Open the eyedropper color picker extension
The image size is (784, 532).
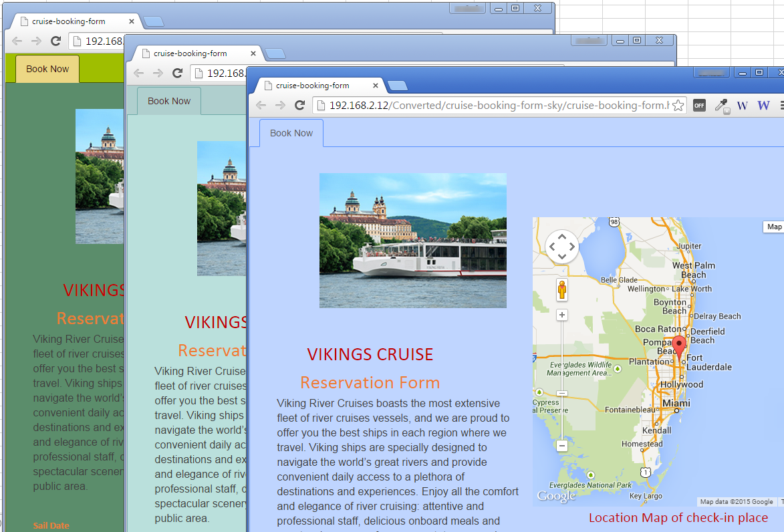tap(721, 106)
